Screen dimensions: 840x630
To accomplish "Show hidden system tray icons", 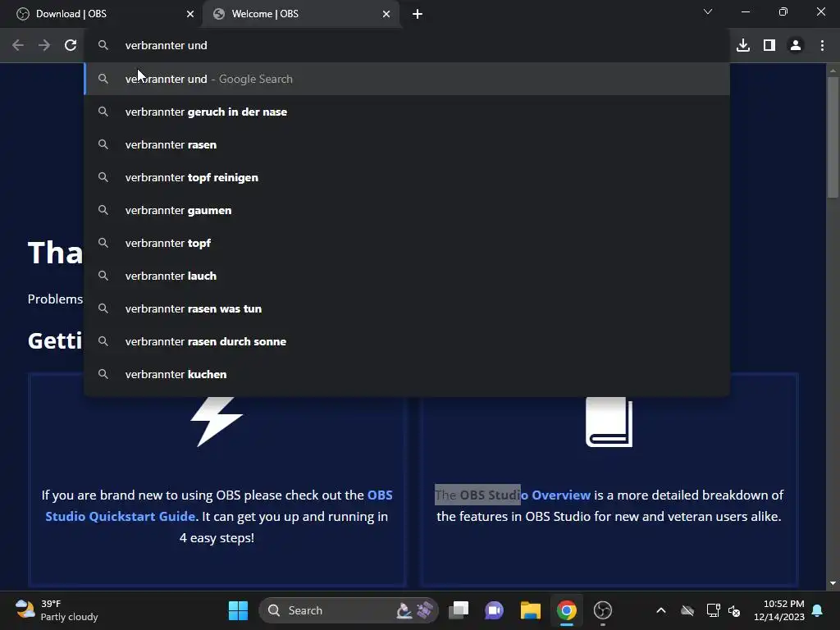I will [661, 610].
